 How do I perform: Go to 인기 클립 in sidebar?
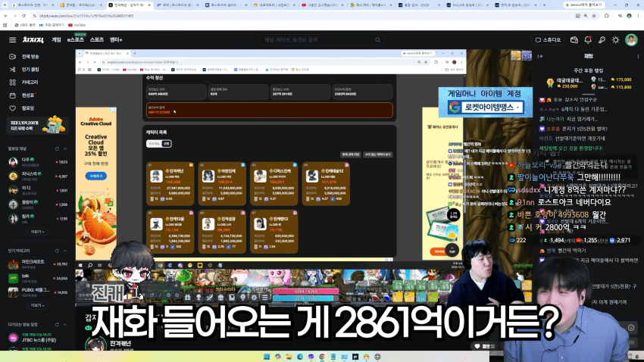point(30,70)
